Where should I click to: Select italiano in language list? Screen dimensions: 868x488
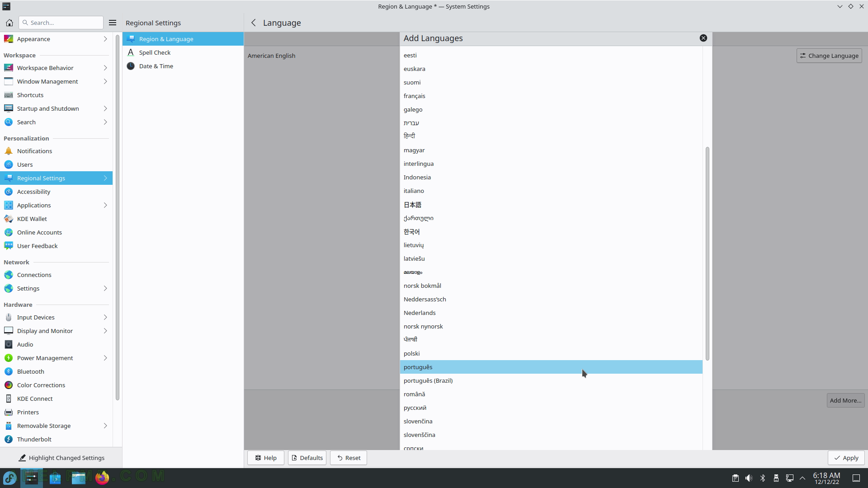(x=551, y=191)
